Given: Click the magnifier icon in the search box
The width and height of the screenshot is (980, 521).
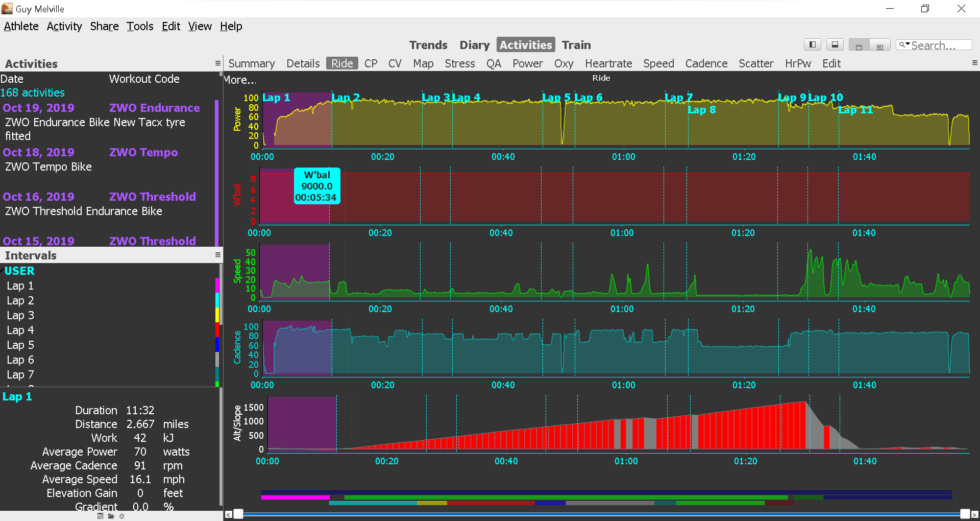Looking at the screenshot, I should [x=901, y=45].
